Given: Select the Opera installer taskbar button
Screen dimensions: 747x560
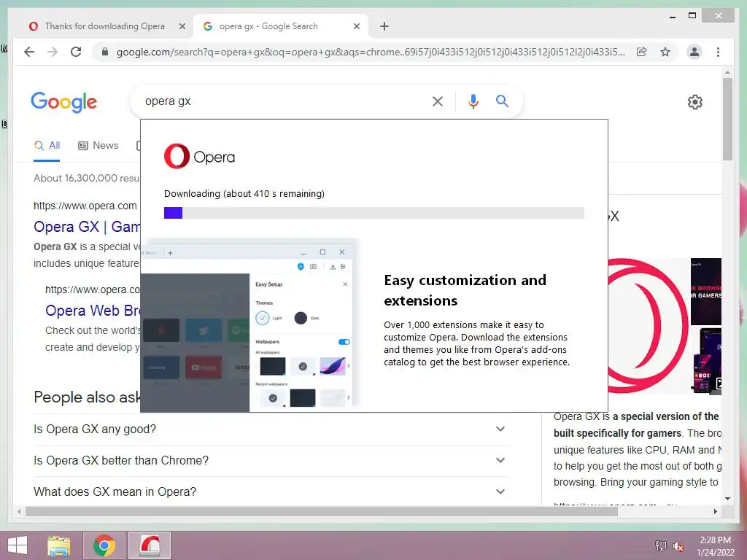Looking at the screenshot, I should [150, 545].
